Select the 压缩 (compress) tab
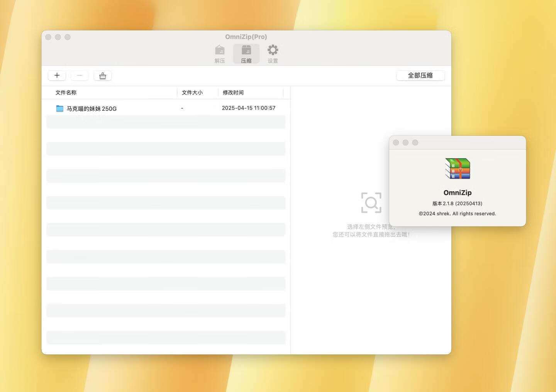This screenshot has height=392, width=556. click(x=246, y=54)
